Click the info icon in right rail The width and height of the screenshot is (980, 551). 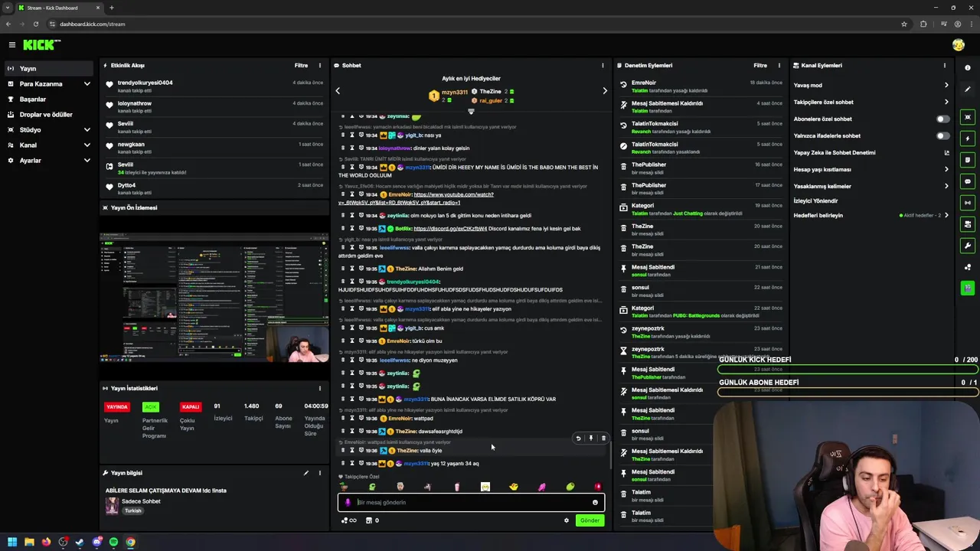click(x=968, y=68)
